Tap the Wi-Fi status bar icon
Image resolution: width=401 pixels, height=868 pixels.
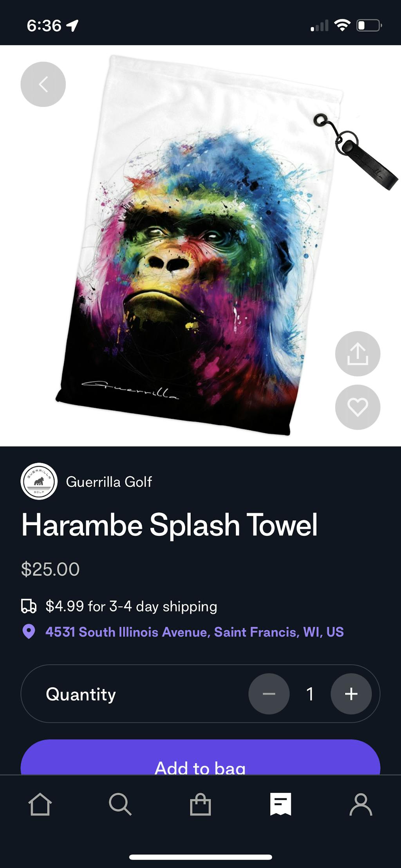(x=342, y=25)
